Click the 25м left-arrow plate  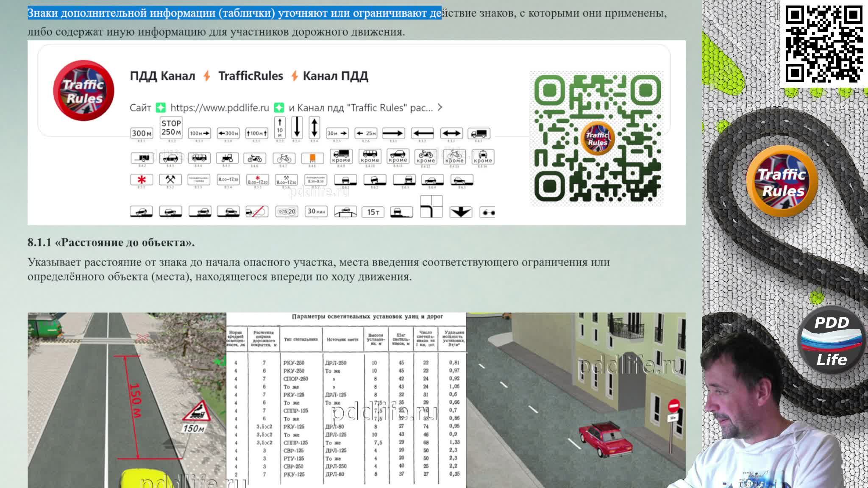pyautogui.click(x=365, y=133)
